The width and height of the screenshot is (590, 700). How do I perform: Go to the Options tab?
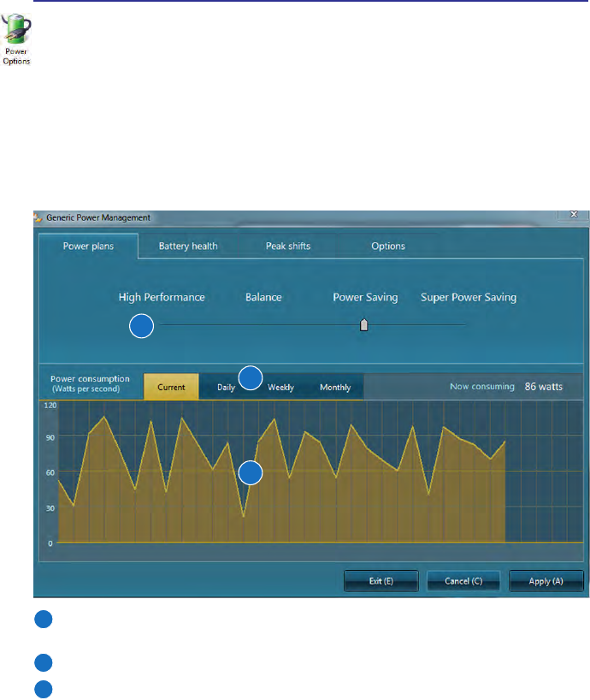[x=388, y=246]
